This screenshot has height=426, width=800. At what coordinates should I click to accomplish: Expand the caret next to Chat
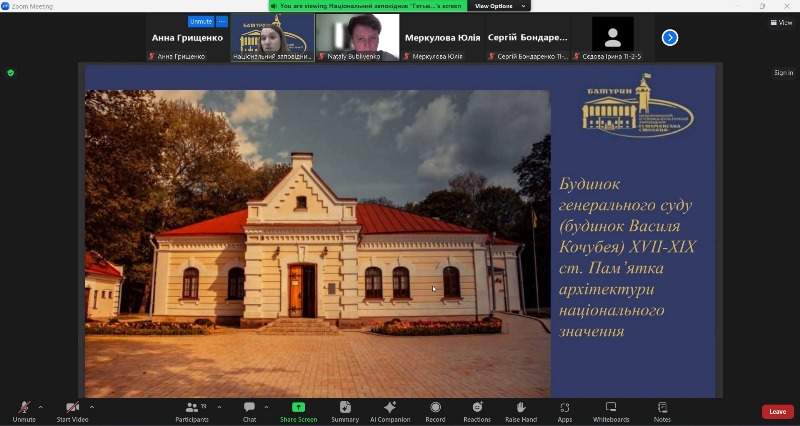pos(266,407)
